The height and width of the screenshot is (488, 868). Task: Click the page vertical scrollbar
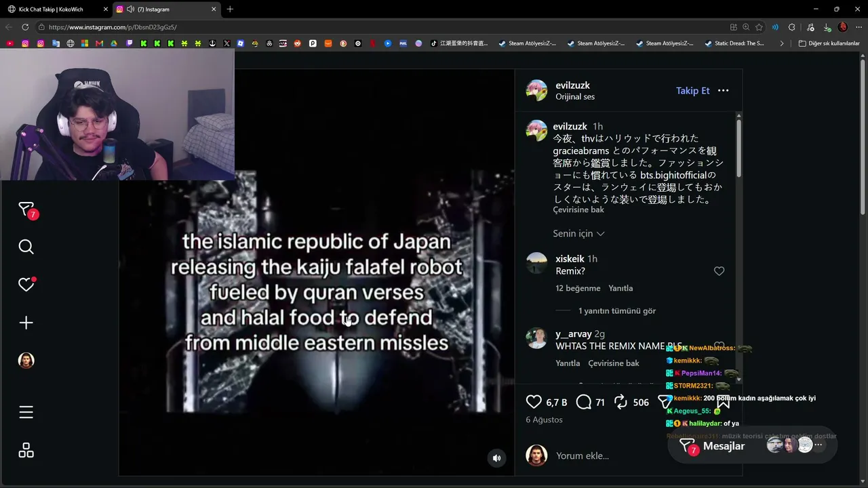(863, 136)
